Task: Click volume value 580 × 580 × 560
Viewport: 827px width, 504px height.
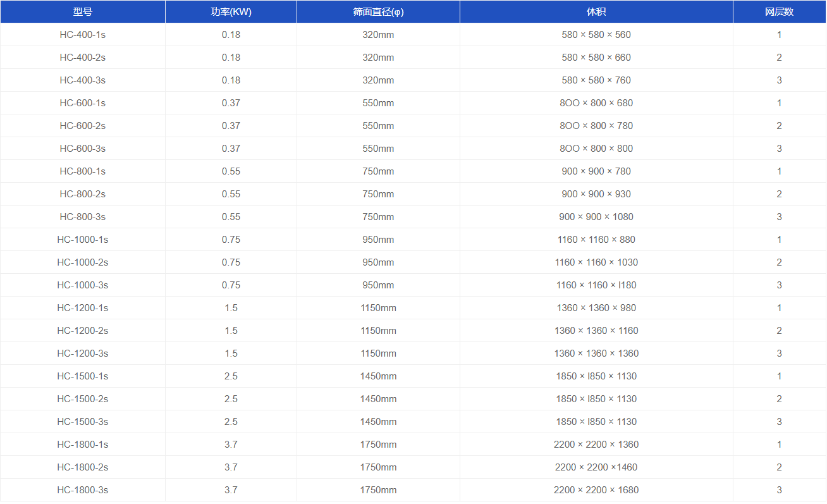Action: click(x=596, y=35)
